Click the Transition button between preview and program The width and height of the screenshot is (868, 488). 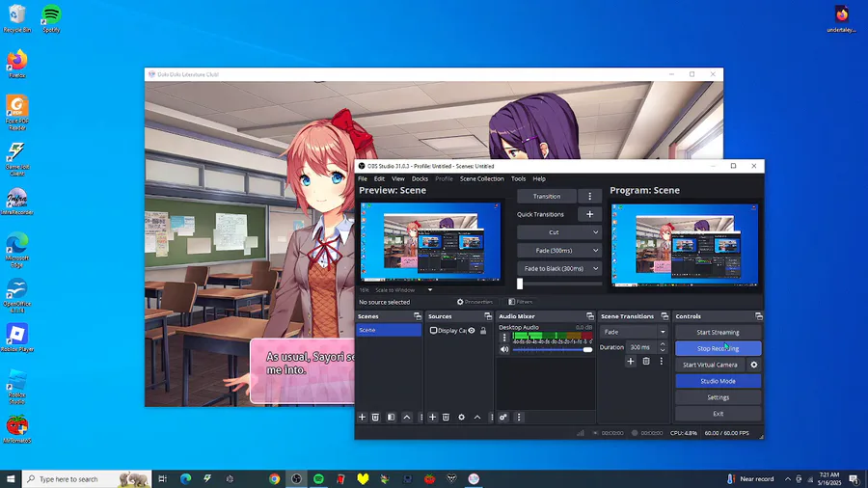(547, 197)
